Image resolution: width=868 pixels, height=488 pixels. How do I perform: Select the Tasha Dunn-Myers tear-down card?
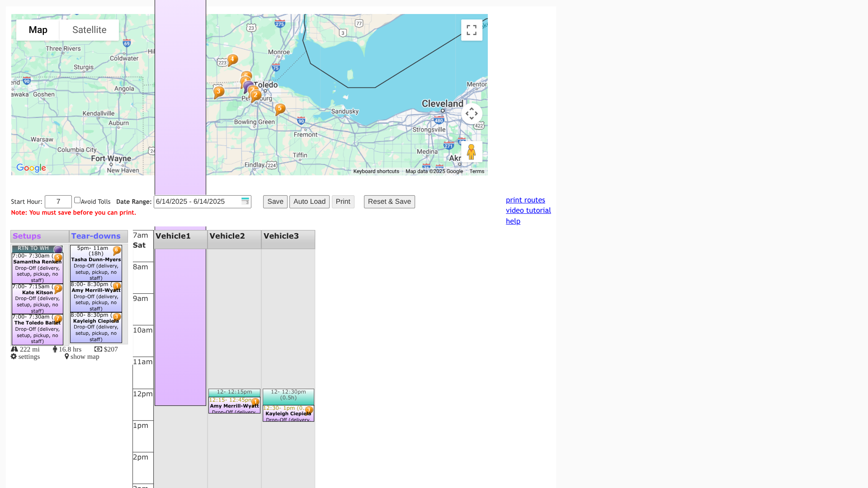[95, 263]
